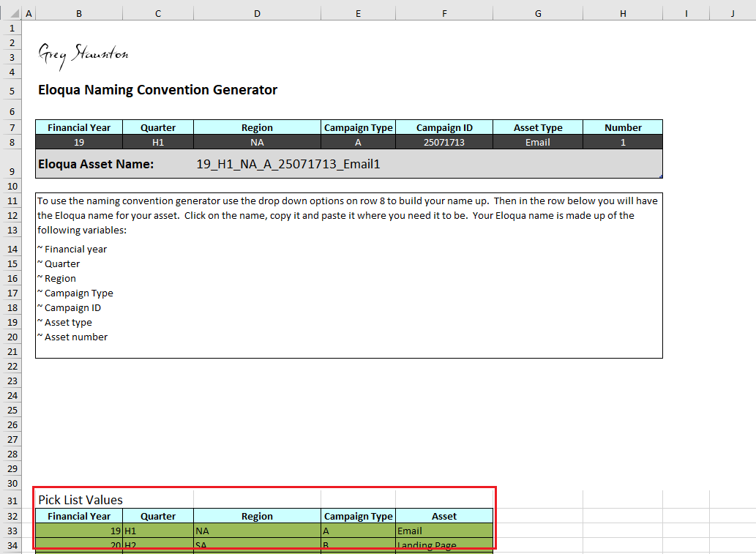Click Quarter header in pick list table
Screen dimensions: 756x554
click(x=158, y=517)
